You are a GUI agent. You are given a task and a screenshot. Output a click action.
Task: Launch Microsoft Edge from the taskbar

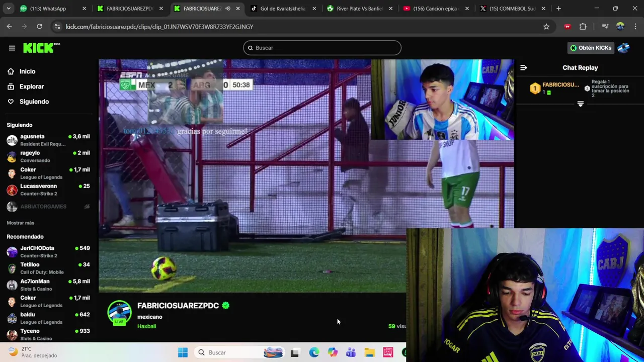click(314, 352)
